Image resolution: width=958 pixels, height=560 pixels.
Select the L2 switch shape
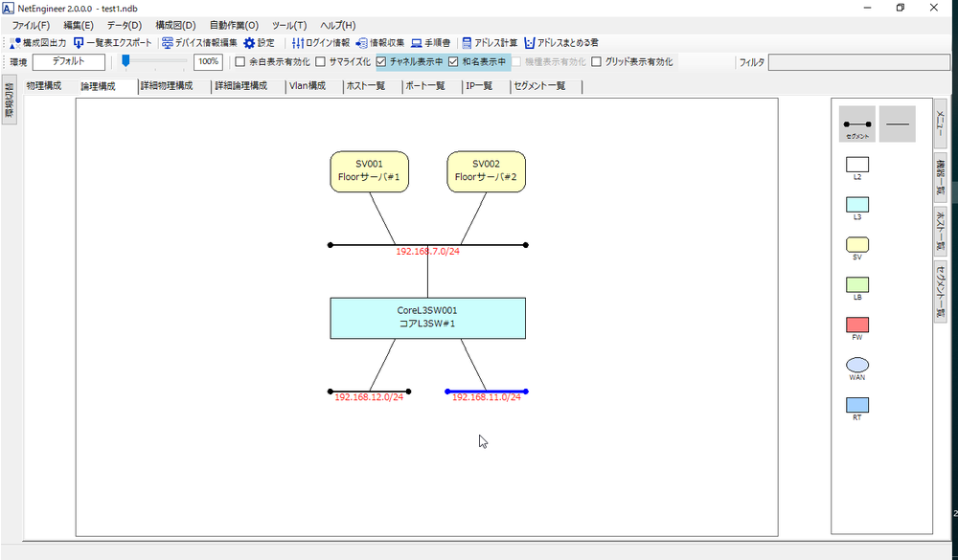click(x=857, y=165)
